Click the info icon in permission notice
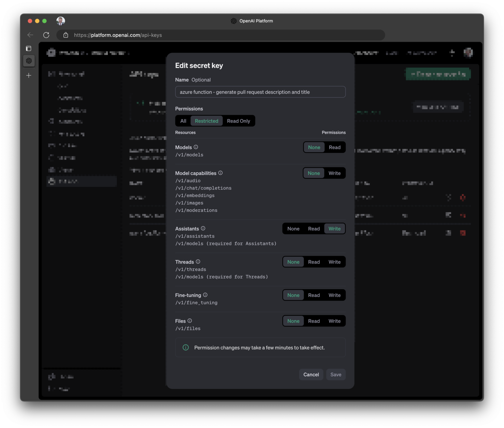This screenshot has height=428, width=504. pyautogui.click(x=186, y=347)
